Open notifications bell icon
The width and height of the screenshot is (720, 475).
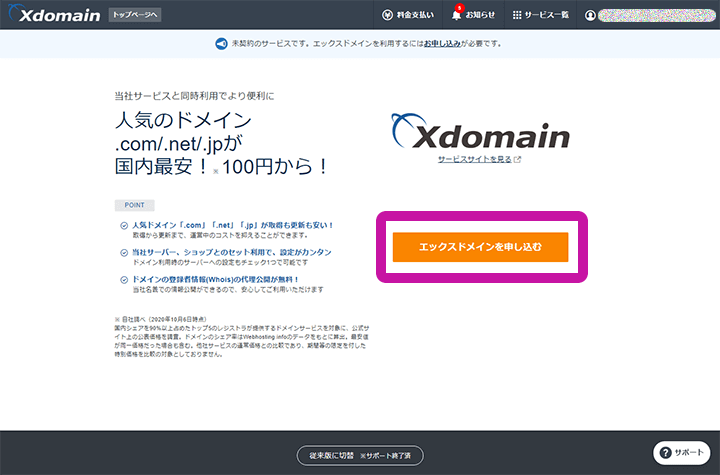456,15
